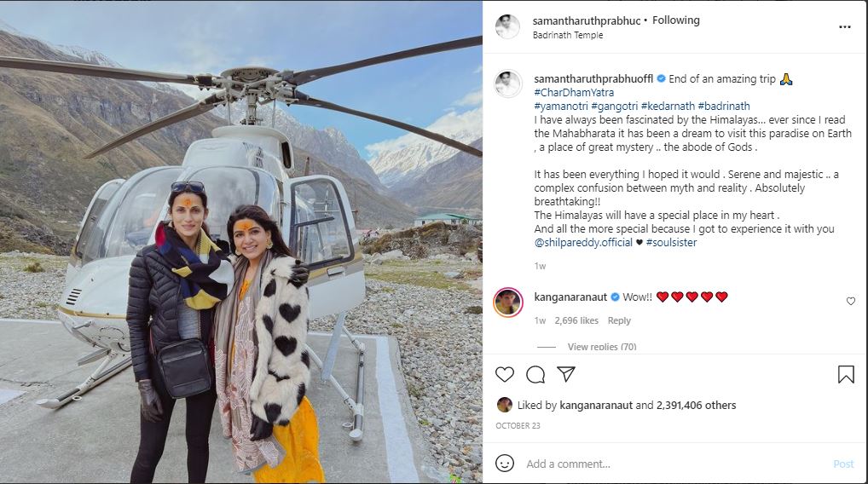868x484 pixels.
Task: Expand View replies (70)
Action: 602,347
